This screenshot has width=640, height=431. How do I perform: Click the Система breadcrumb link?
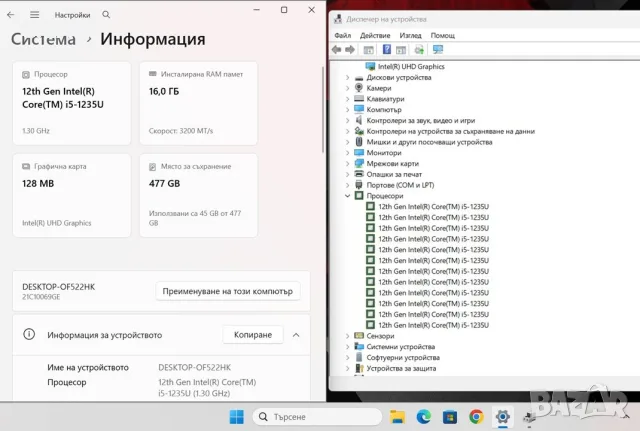[43, 39]
